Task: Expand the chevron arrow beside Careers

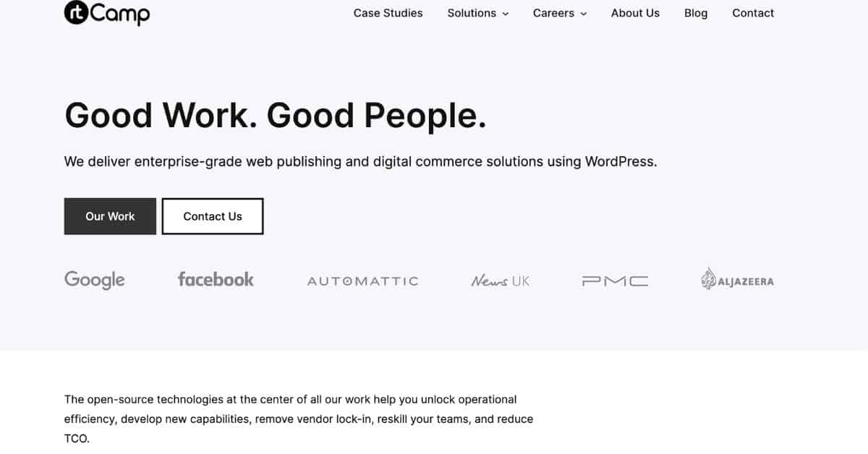Action: coord(584,14)
